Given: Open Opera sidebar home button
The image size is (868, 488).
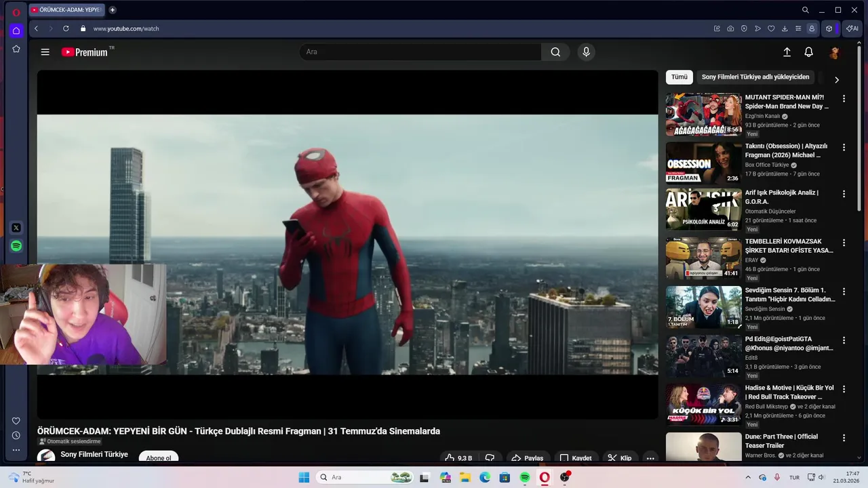Looking at the screenshot, I should [x=16, y=30].
